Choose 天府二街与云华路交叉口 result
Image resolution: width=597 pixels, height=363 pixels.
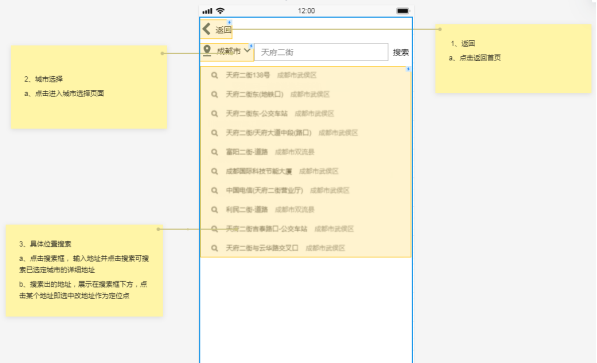click(x=262, y=248)
